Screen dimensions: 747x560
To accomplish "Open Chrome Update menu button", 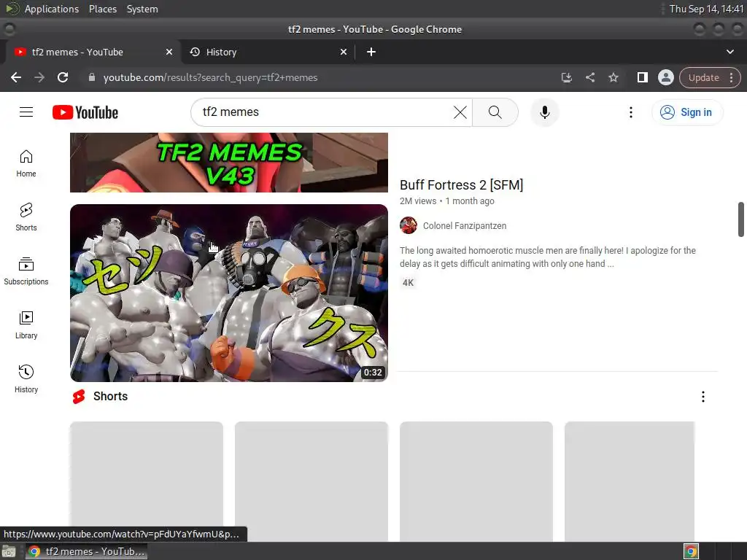I will 709,77.
